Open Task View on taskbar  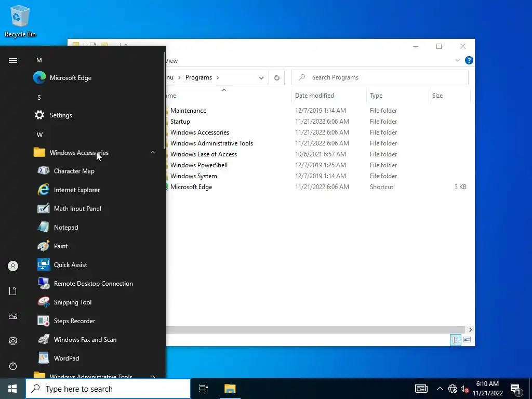(x=204, y=389)
